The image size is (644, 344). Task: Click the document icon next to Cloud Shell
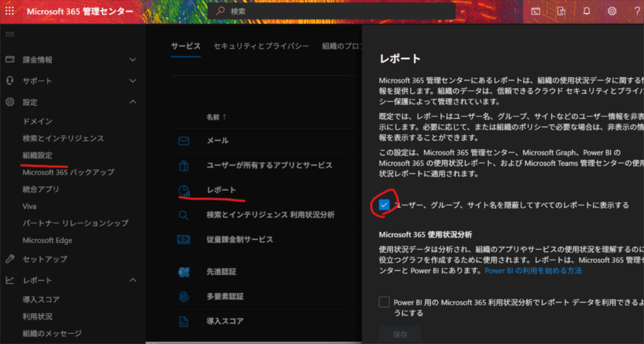pos(561,11)
